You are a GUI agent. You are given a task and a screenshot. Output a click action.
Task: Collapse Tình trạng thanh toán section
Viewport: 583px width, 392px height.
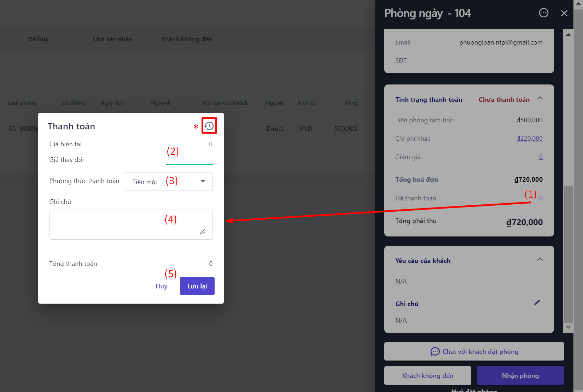[x=540, y=98]
